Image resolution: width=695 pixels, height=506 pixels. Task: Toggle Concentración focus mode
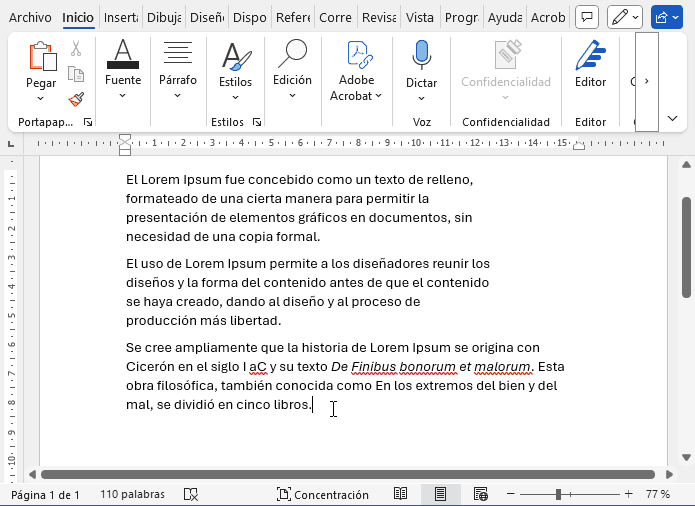322,494
